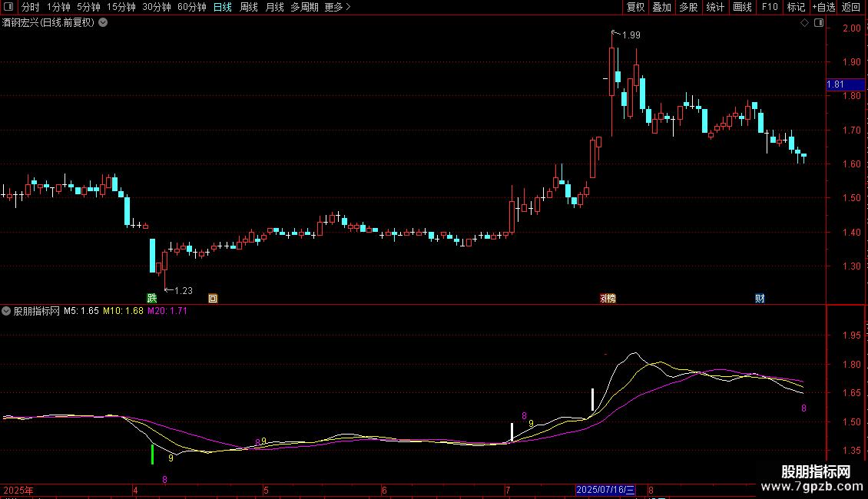The image size is (868, 499).
Task: Activate the 画线 drawing tool
Action: coord(742,7)
